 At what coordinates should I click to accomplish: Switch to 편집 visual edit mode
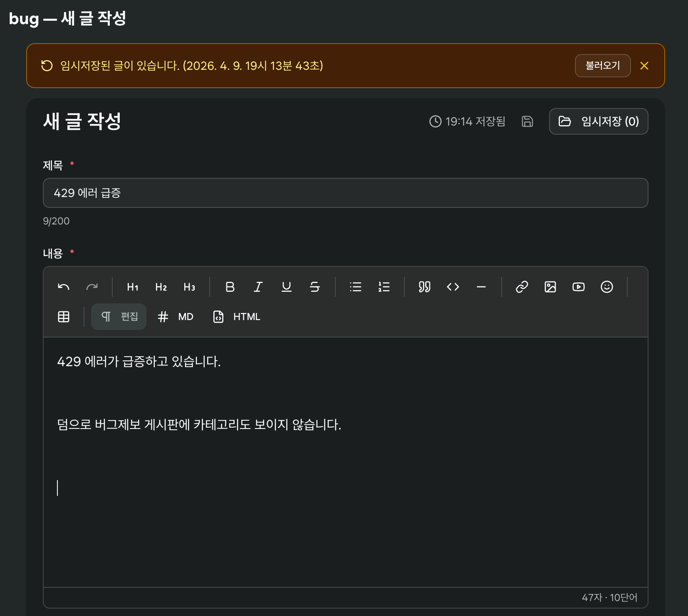pyautogui.click(x=119, y=317)
